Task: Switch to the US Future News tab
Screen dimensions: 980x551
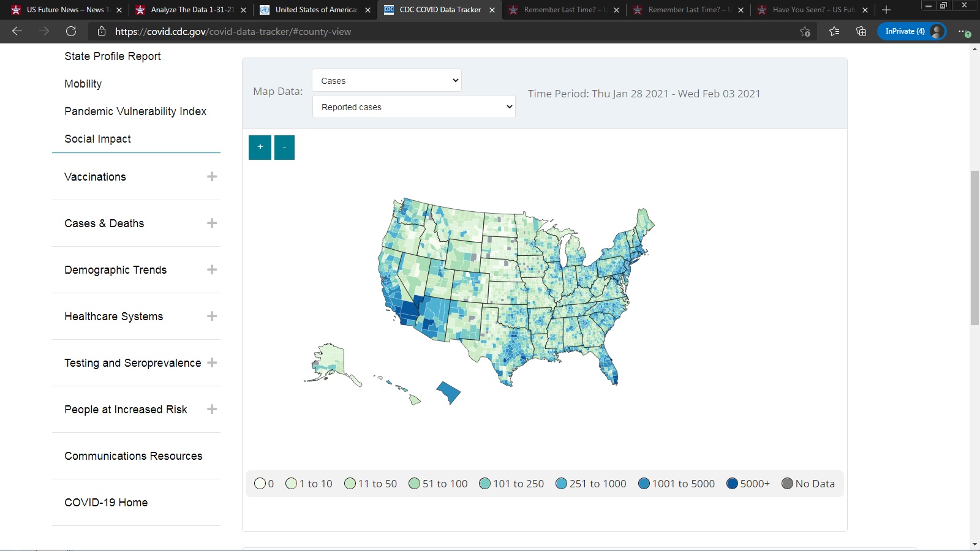Action: click(x=67, y=10)
